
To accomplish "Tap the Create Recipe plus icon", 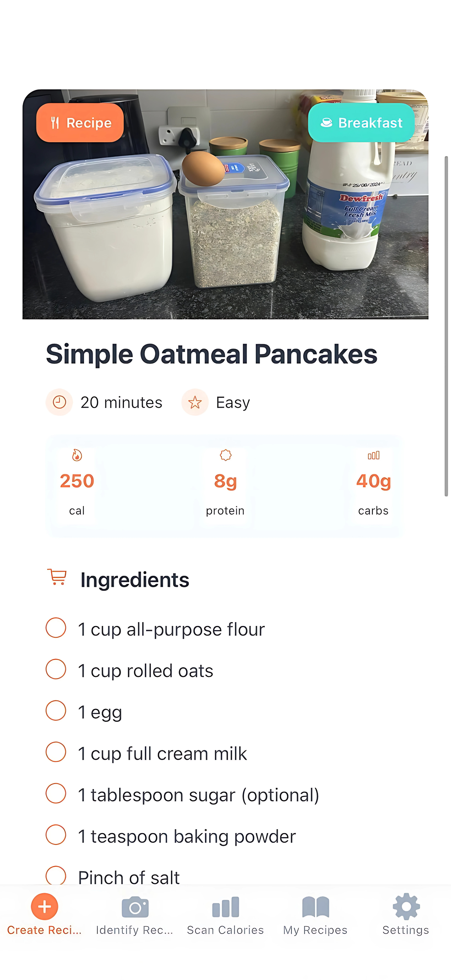I will click(x=44, y=907).
